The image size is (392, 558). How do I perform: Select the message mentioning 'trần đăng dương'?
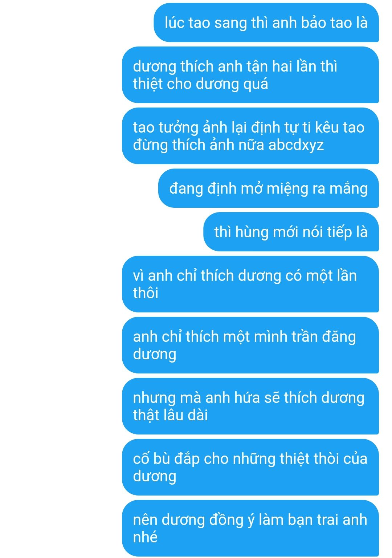(x=250, y=345)
